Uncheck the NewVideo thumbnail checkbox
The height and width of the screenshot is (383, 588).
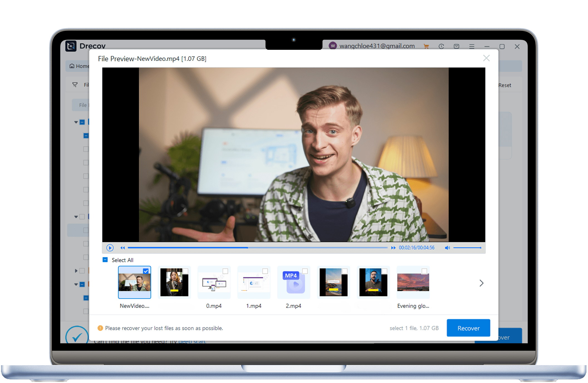[x=146, y=271]
